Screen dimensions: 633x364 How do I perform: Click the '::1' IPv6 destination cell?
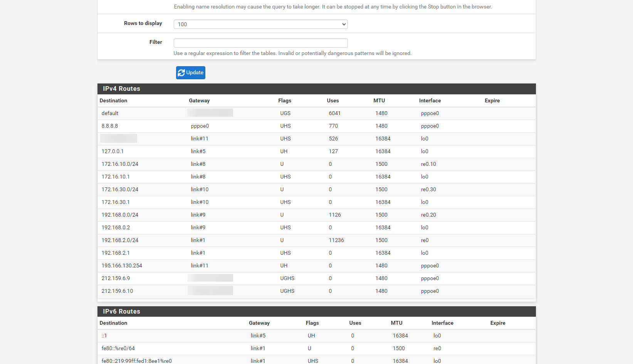104,336
